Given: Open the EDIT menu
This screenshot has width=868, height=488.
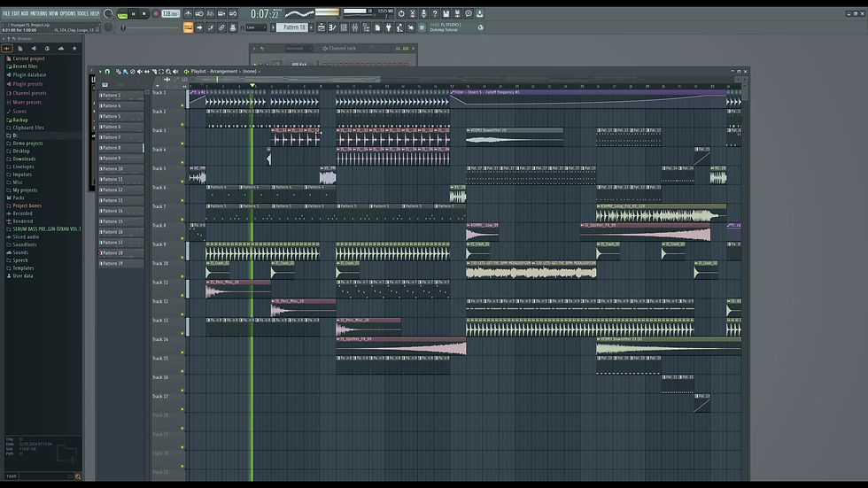Looking at the screenshot, I should coord(16,13).
